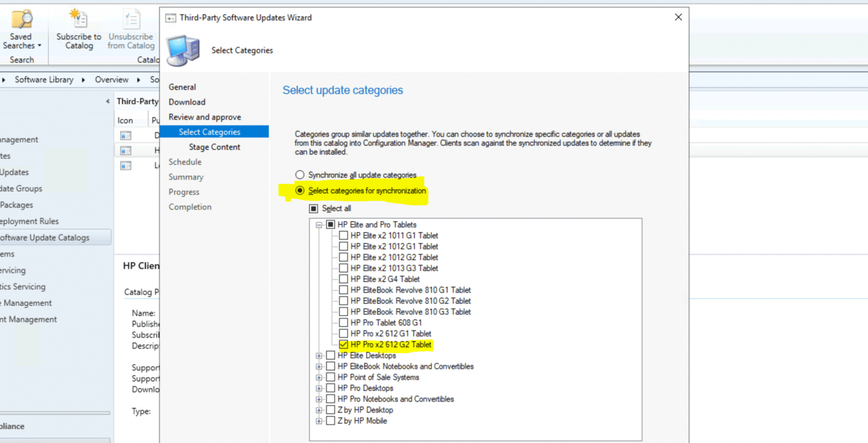Screen dimensions: 868x443
Task: Toggle the Select all checkbox
Action: tap(313, 209)
